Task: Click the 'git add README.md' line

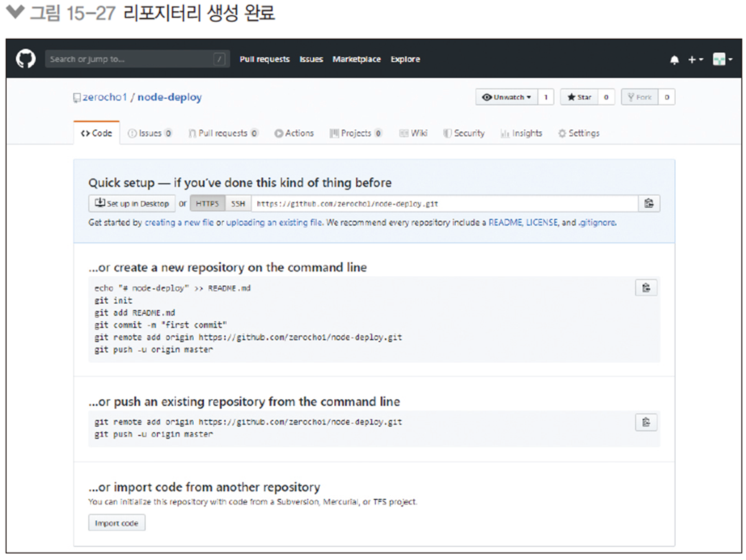Action: pos(135,313)
